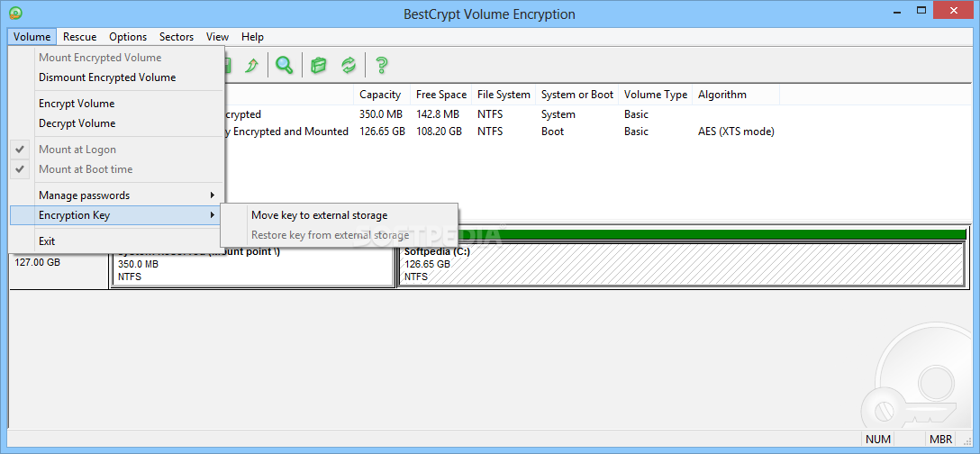Viewport: 980px width, 454px height.
Task: Click the green question mark help icon
Action: tap(381, 65)
